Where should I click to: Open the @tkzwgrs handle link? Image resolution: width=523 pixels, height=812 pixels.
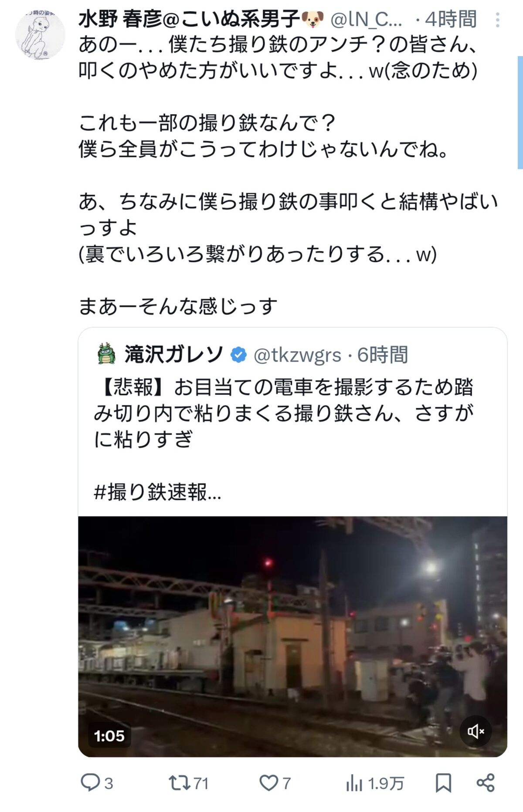pos(297,355)
